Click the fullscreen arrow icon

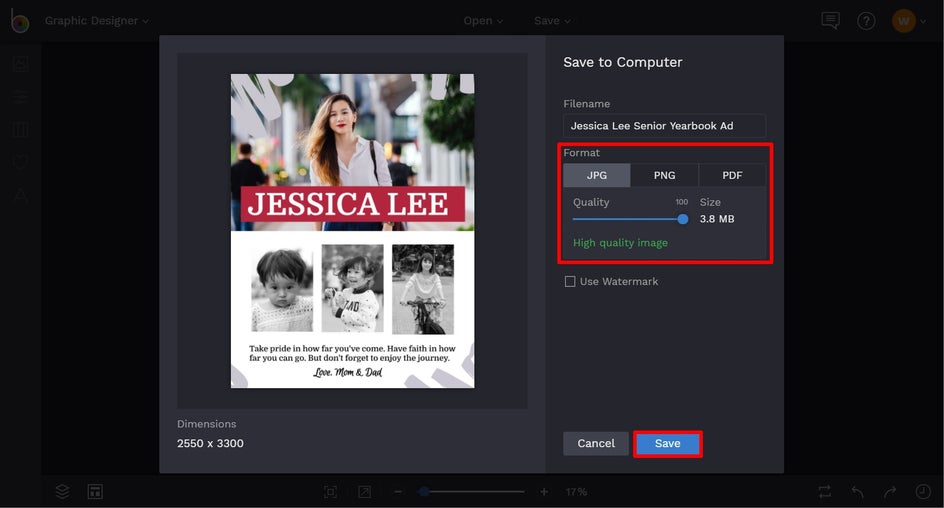pos(364,492)
